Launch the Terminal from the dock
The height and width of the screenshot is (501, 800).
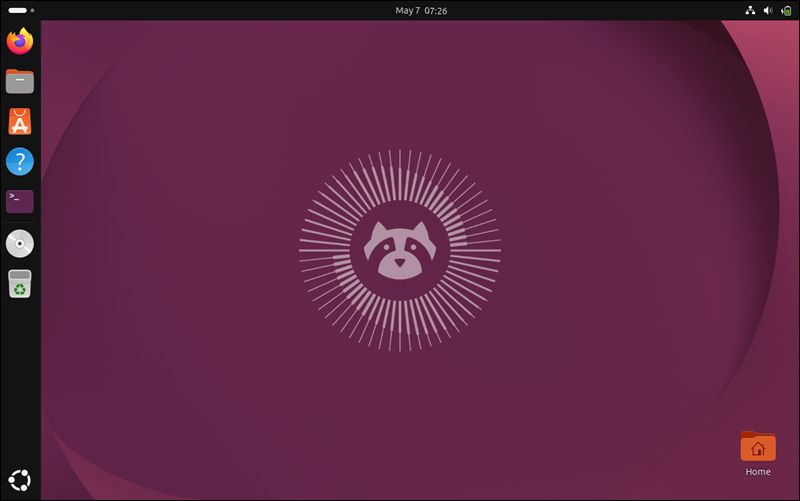[20, 202]
